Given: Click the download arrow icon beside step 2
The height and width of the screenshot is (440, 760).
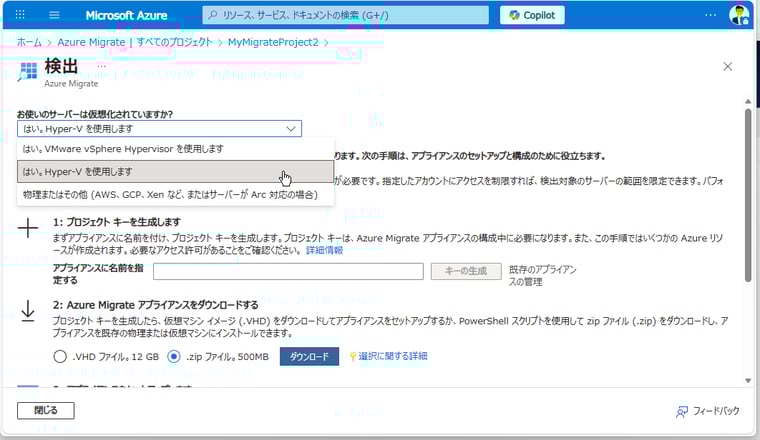Looking at the screenshot, I should (x=28, y=311).
